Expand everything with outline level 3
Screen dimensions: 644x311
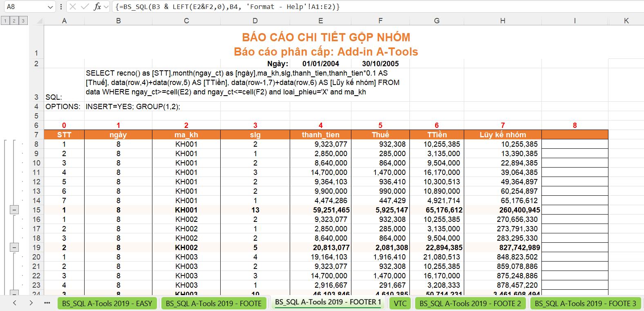coord(23,21)
